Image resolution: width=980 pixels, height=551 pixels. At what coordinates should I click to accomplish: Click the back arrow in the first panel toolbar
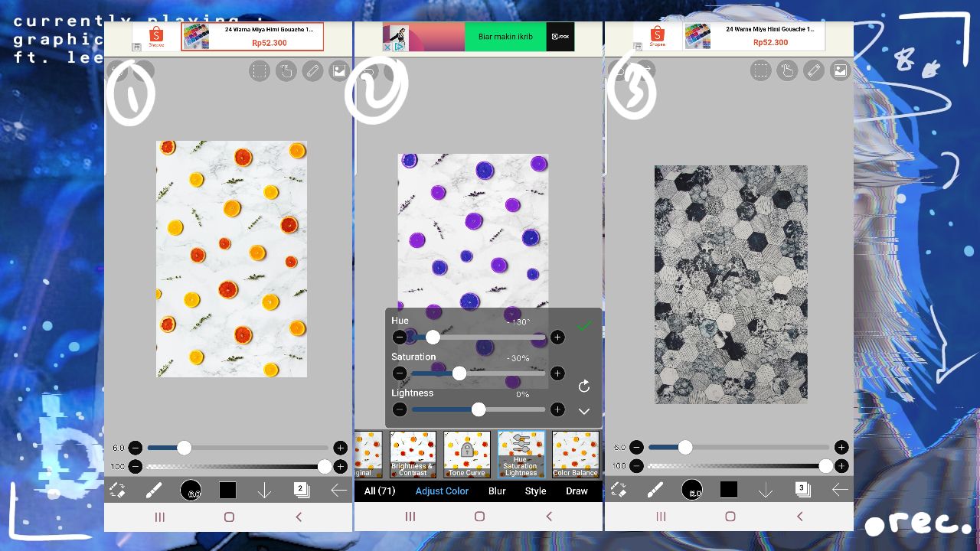[338, 491]
